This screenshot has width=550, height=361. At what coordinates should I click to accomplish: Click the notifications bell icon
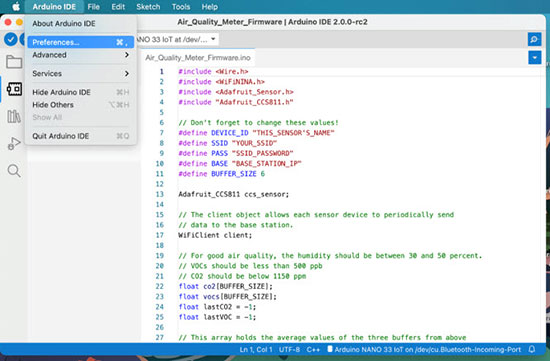coord(532,349)
